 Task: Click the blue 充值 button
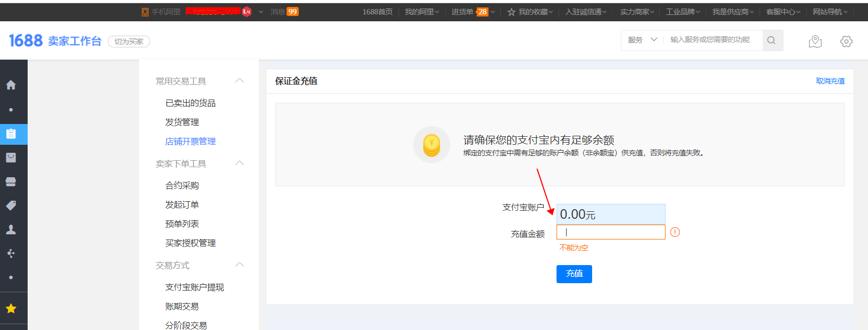tap(574, 274)
